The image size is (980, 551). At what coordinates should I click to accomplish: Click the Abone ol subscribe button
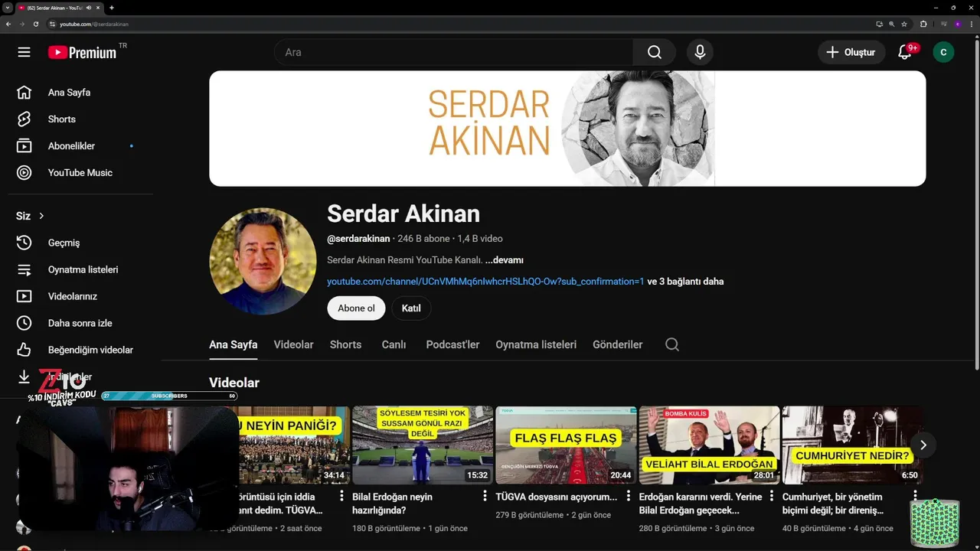356,308
